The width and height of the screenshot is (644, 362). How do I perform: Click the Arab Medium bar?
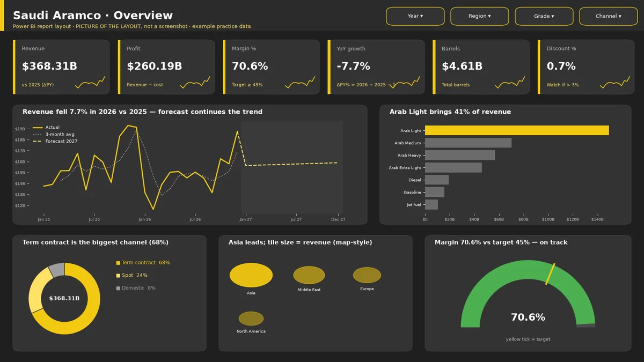pyautogui.click(x=468, y=143)
